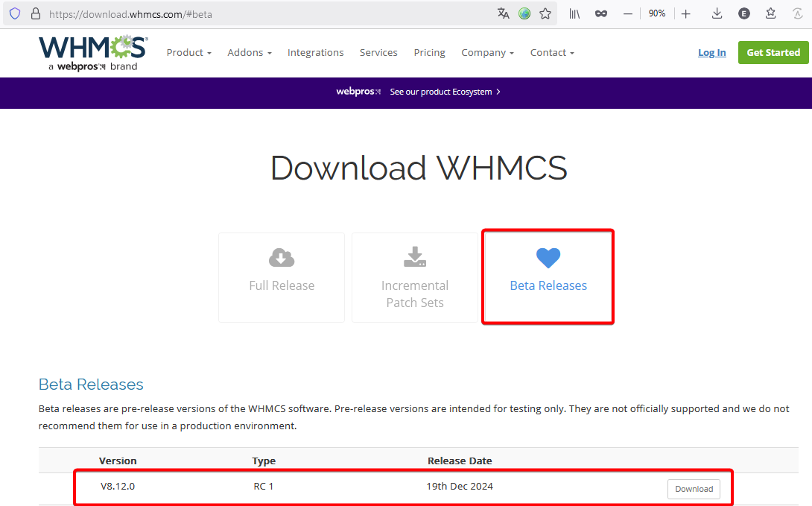This screenshot has width=812, height=506.
Task: Click the infinity mask toolbar icon
Action: [x=600, y=13]
